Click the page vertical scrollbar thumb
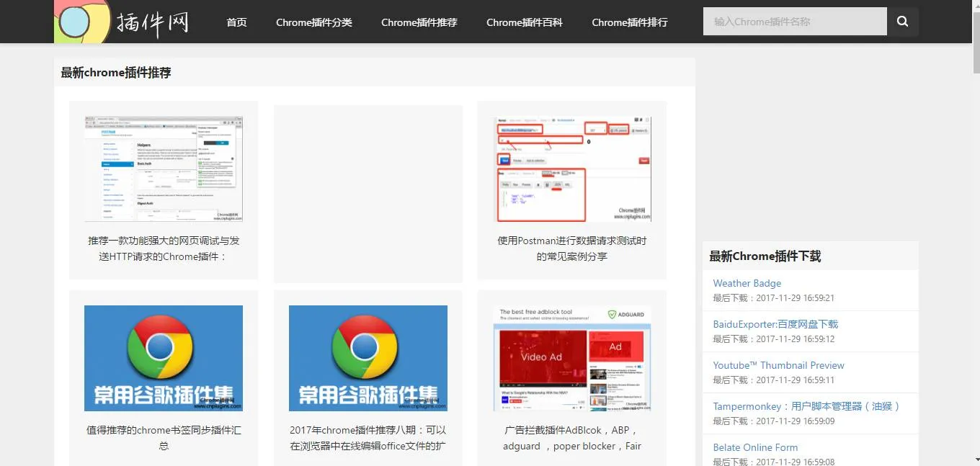The width and height of the screenshot is (980, 466). tap(976, 41)
